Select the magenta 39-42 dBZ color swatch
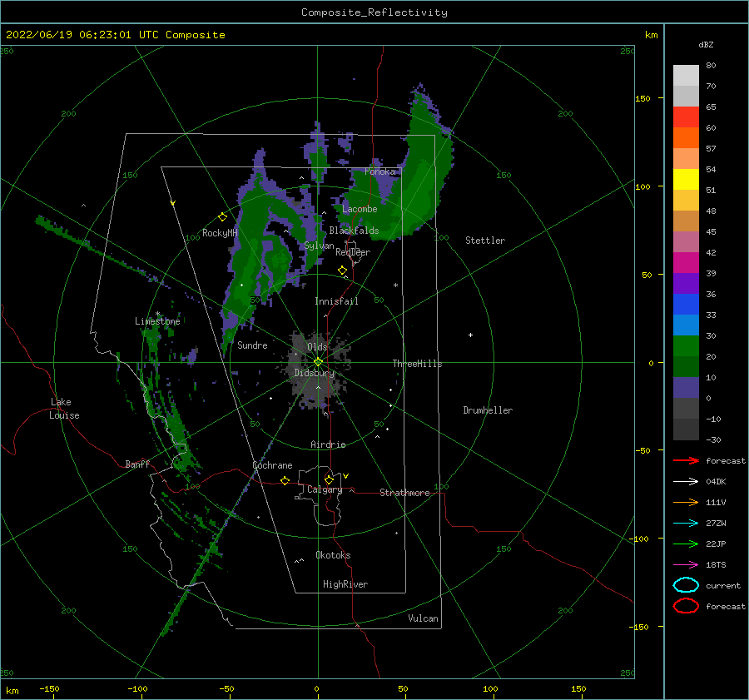 click(x=686, y=263)
